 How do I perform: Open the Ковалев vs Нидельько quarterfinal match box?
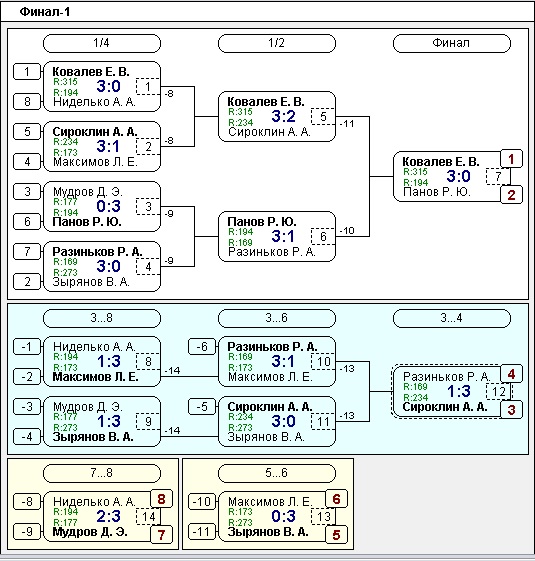point(102,87)
